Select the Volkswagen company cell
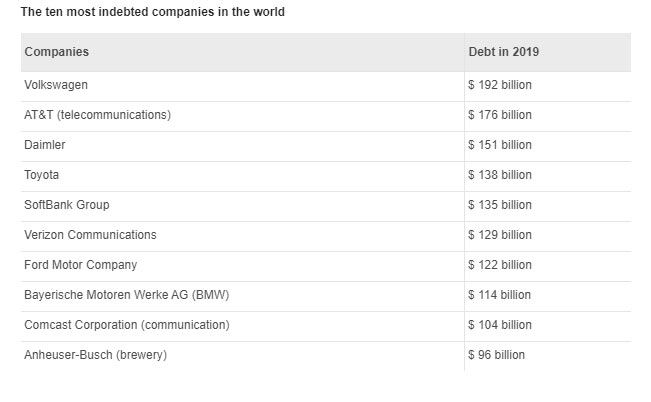This screenshot has width=651, height=402. click(56, 85)
